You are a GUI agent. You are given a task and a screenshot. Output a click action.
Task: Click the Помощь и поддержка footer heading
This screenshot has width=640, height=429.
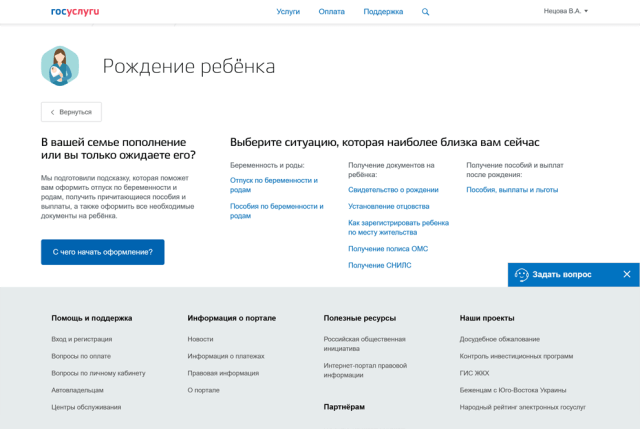(x=92, y=318)
